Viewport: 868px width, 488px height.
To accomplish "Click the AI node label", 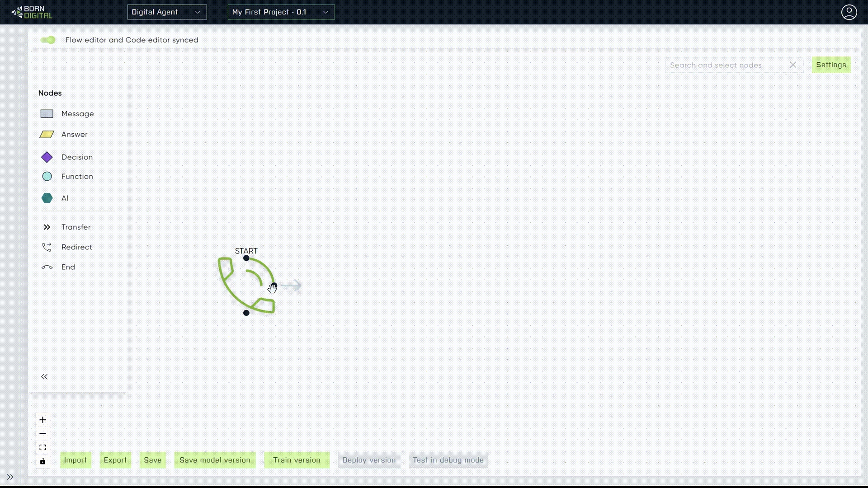I will (x=65, y=198).
